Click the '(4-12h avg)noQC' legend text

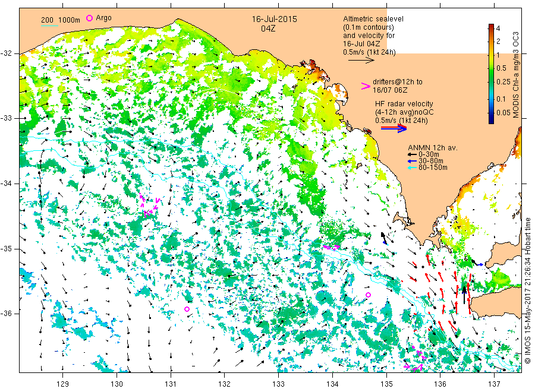click(404, 112)
